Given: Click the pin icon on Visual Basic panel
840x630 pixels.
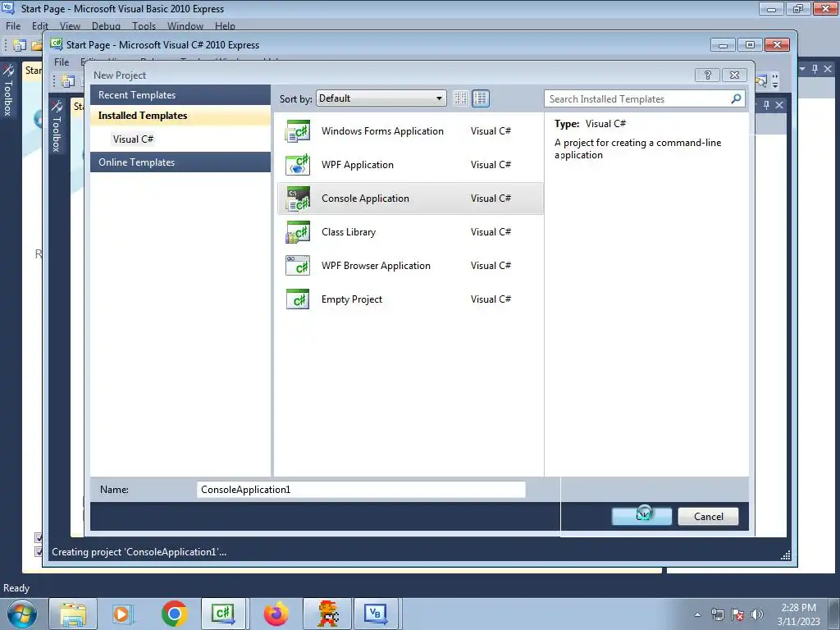Looking at the screenshot, I should coord(815,69).
